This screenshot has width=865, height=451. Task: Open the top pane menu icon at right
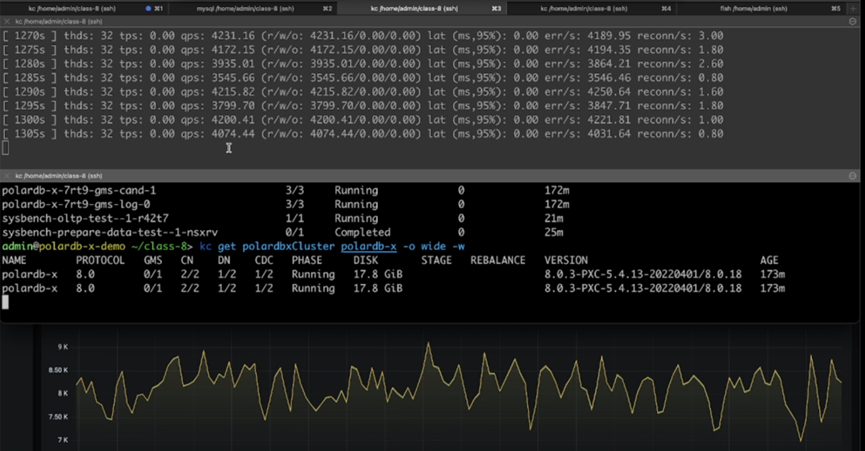853,21
